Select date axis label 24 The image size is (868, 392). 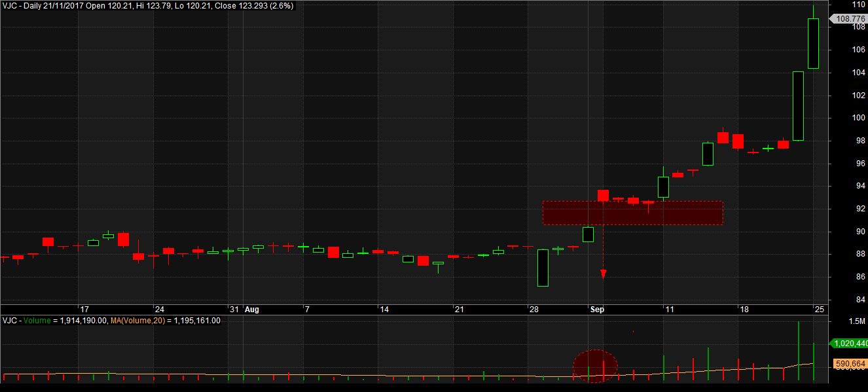click(159, 310)
